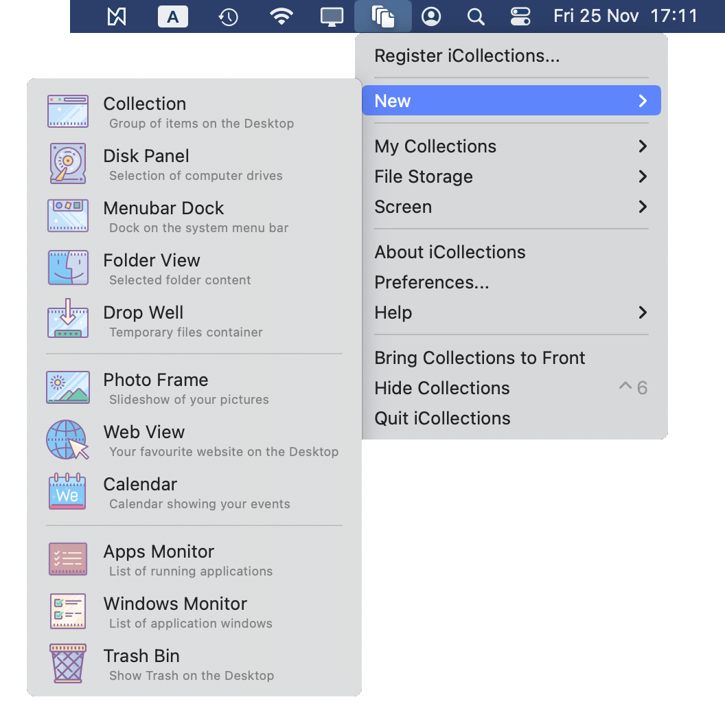The width and height of the screenshot is (725, 728).
Task: Click 'Dock on the system menu bar' text
Action: 198,228
